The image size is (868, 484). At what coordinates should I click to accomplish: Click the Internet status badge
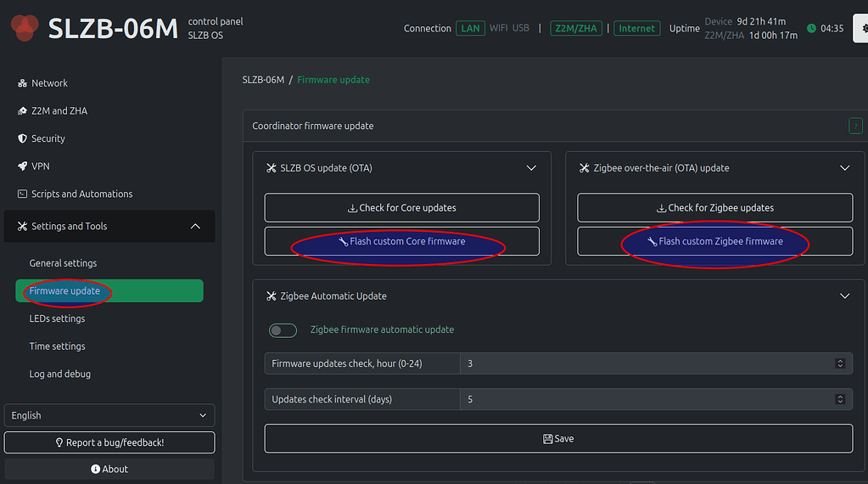click(636, 28)
